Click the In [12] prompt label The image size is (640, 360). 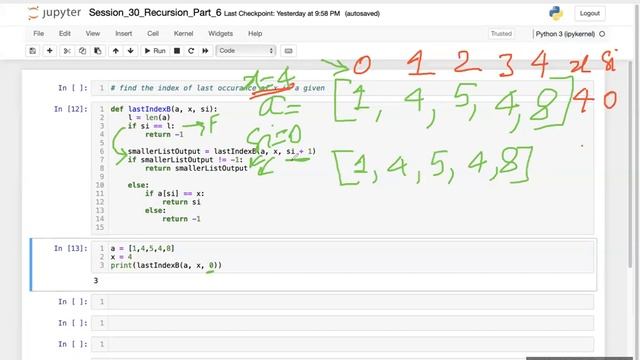(71, 109)
